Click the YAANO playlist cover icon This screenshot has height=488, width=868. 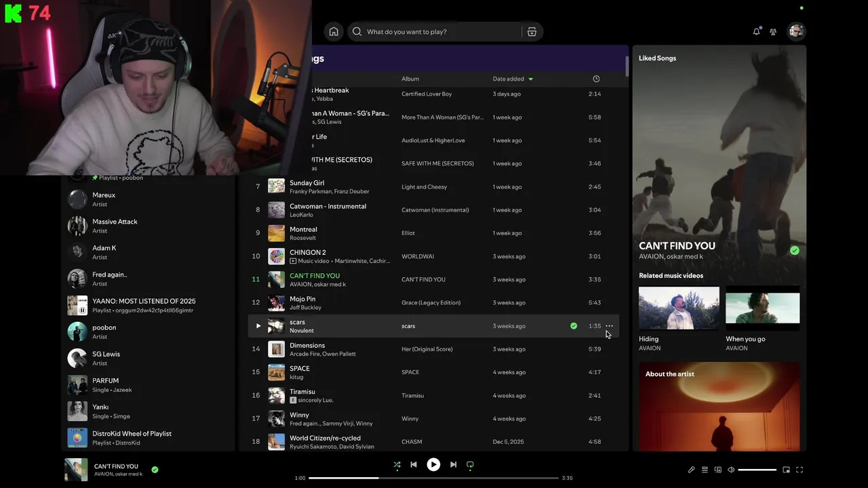coord(77,306)
